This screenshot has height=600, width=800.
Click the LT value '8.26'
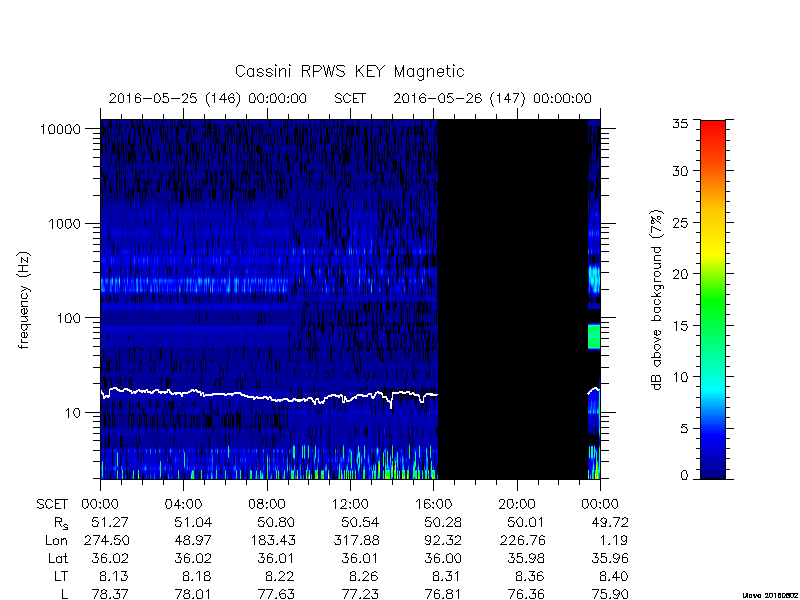coord(364,577)
